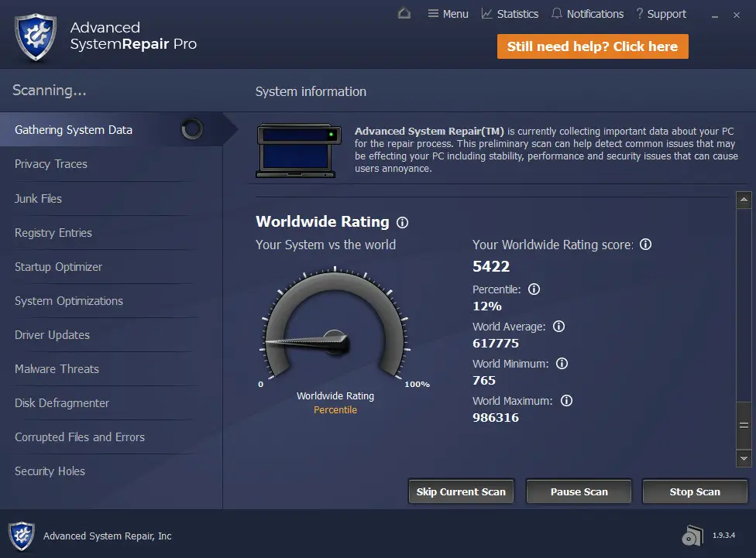Click the version number 1.9.3.4
This screenshot has width=756, height=558.
tap(723, 536)
